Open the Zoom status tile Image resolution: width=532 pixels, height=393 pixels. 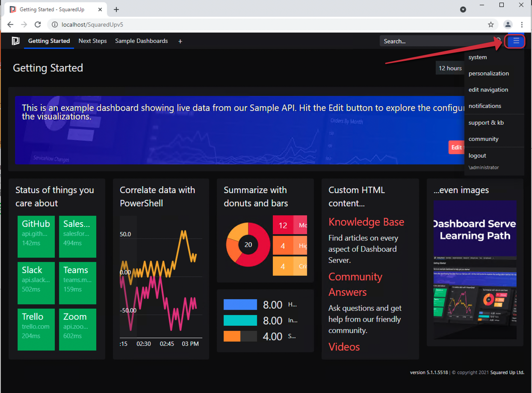click(77, 330)
